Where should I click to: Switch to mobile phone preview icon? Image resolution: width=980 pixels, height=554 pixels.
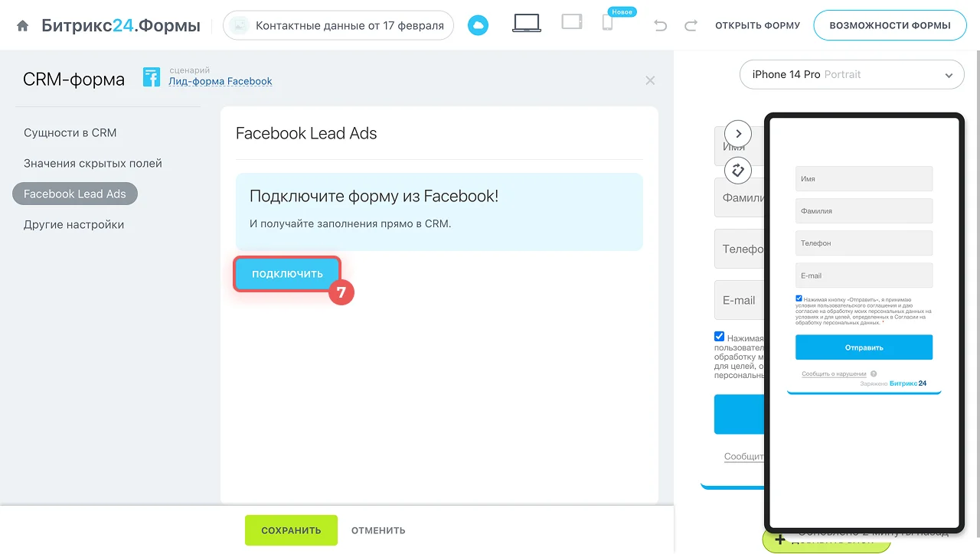click(x=607, y=24)
